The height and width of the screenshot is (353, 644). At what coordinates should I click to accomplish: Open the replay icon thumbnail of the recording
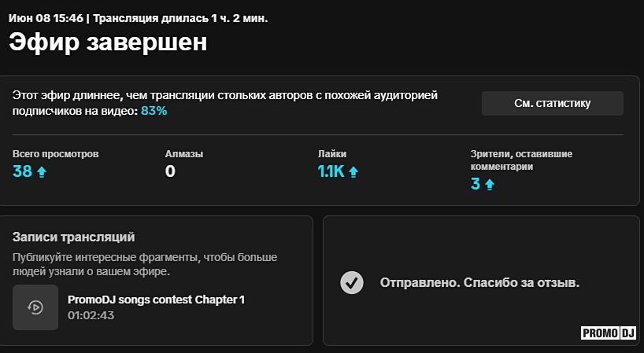tap(35, 307)
